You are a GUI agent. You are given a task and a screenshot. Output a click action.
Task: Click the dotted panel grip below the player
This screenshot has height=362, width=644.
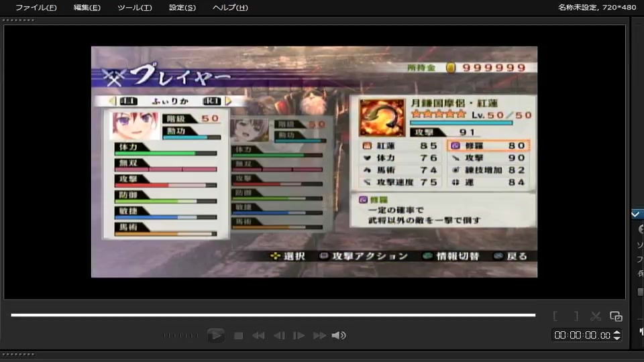point(19,354)
